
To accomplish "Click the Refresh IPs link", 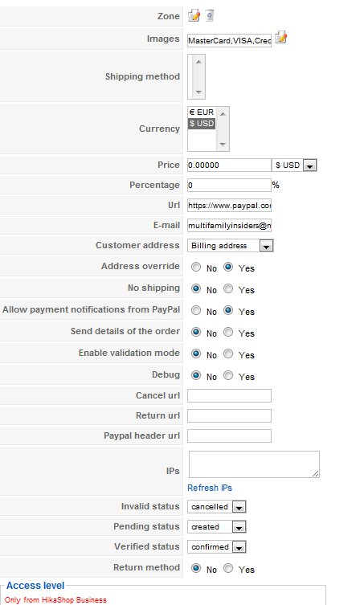I will click(210, 488).
